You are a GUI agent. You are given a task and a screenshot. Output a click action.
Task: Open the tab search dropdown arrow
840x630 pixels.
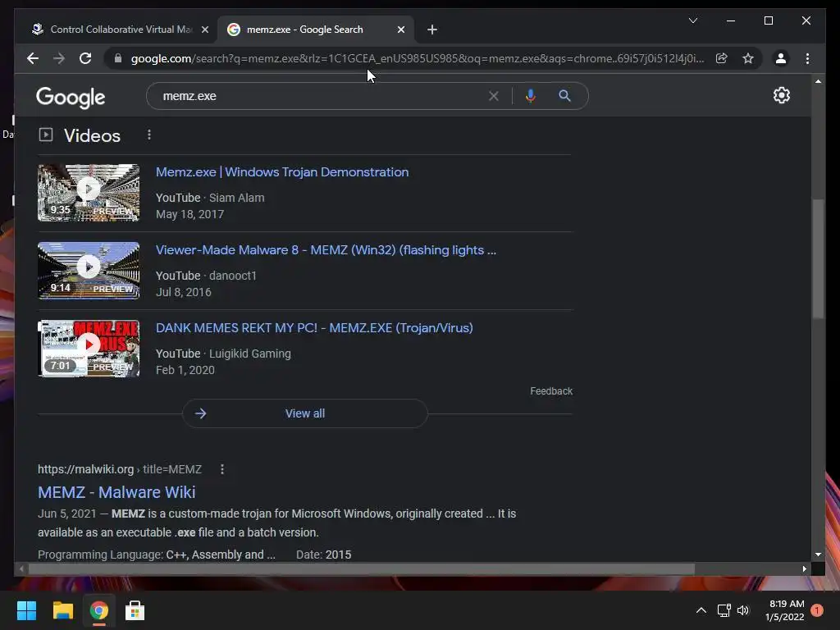point(692,21)
